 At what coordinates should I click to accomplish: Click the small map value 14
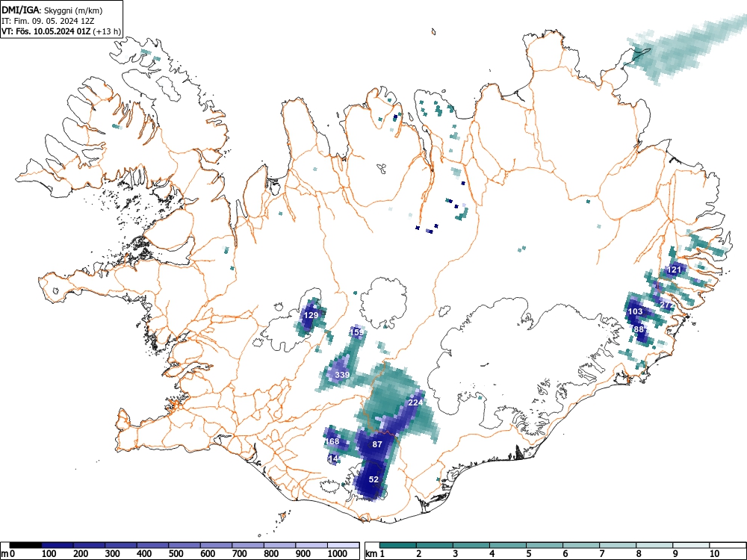[x=333, y=458]
